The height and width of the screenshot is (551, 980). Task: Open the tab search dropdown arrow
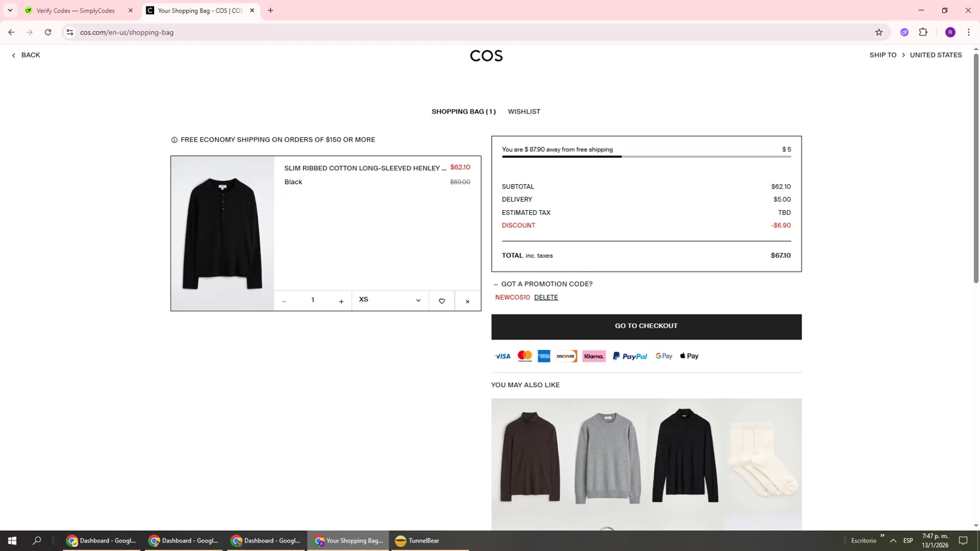point(10,10)
